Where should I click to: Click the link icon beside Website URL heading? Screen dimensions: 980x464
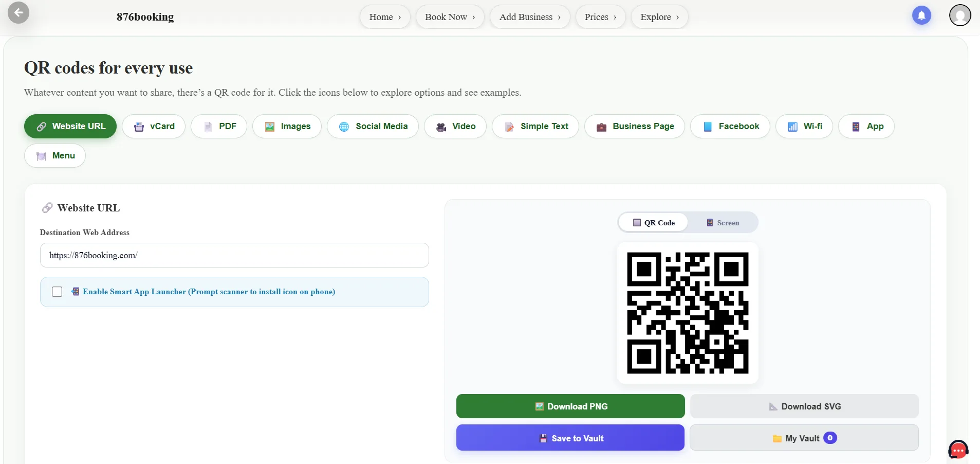point(47,208)
